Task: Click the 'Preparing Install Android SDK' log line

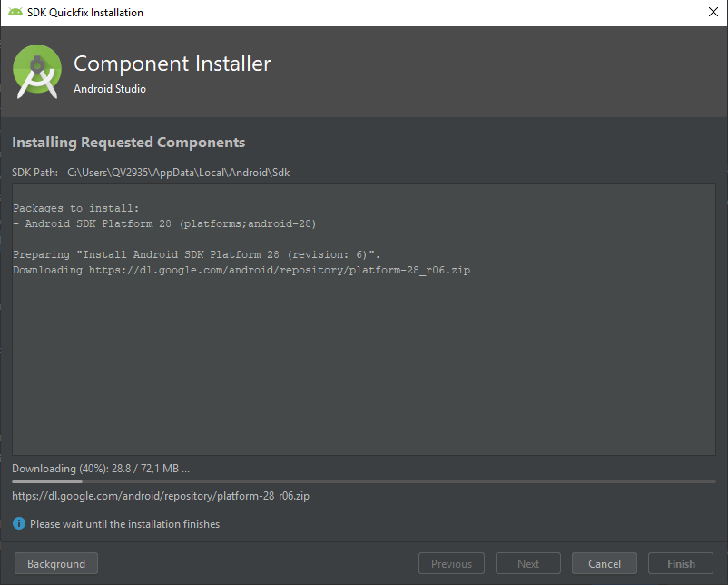Action: 195,254
